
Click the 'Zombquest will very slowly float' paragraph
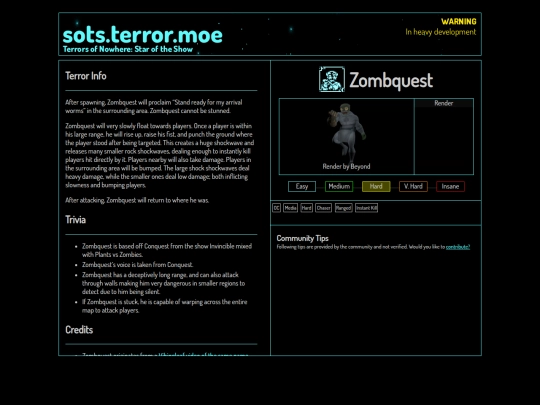[160, 155]
